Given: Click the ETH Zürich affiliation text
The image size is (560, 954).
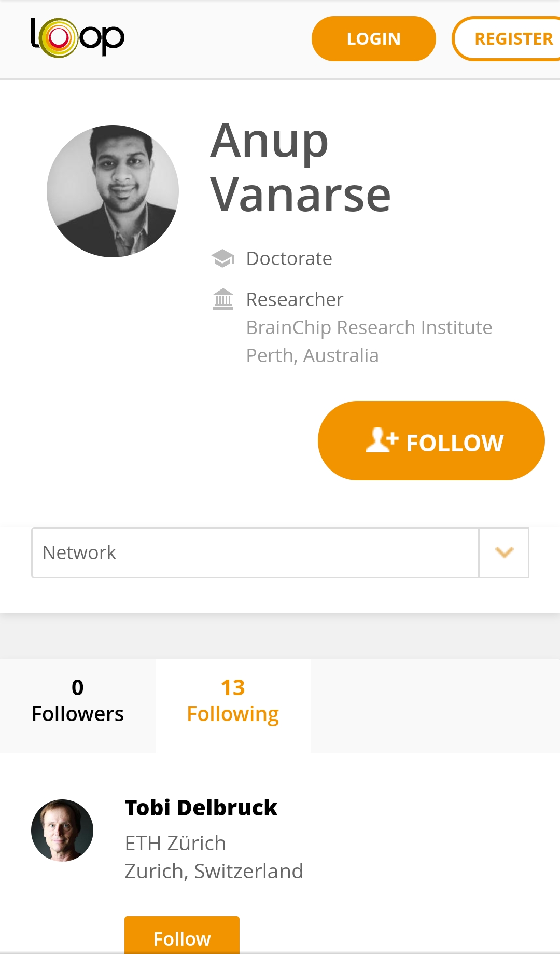Looking at the screenshot, I should (x=175, y=844).
